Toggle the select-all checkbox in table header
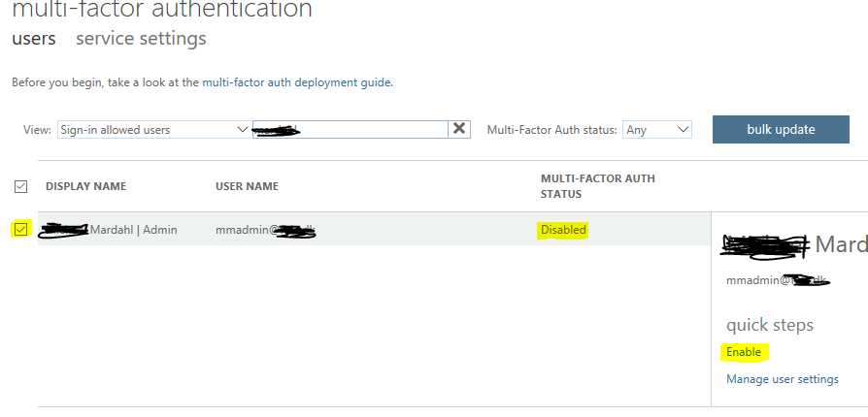Image resolution: width=868 pixels, height=417 pixels. (x=20, y=186)
